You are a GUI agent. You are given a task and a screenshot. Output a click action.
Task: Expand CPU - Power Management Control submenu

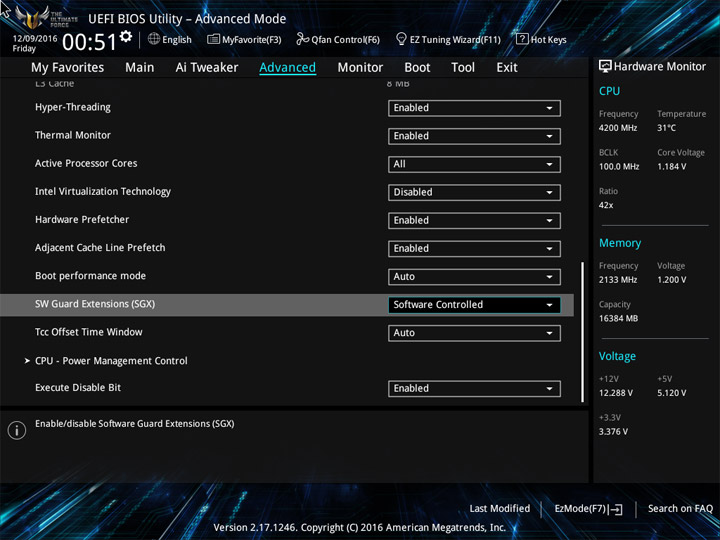click(x=111, y=361)
